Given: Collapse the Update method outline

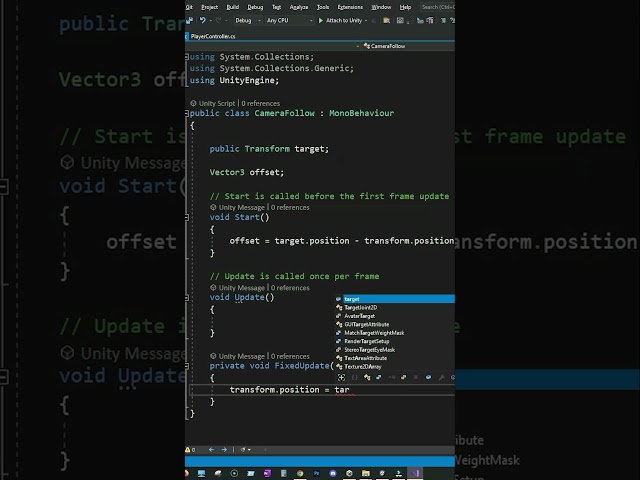Looking at the screenshot, I should (187, 298).
